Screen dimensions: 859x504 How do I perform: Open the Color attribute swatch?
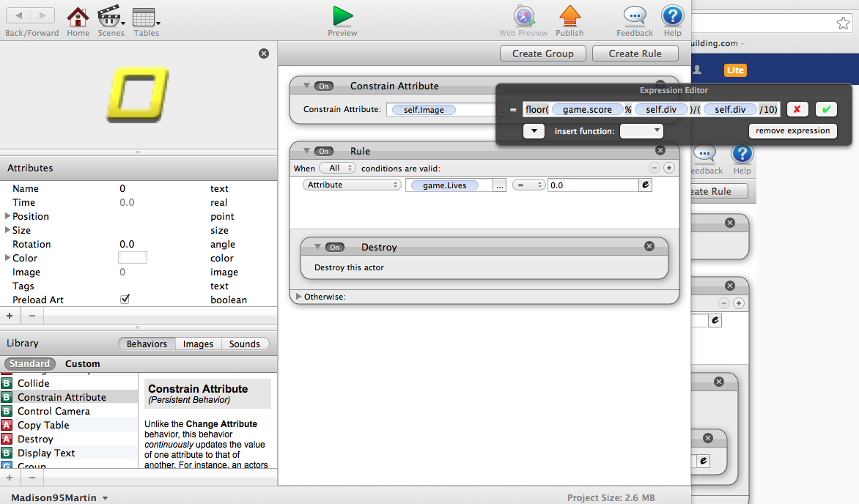coord(133,257)
